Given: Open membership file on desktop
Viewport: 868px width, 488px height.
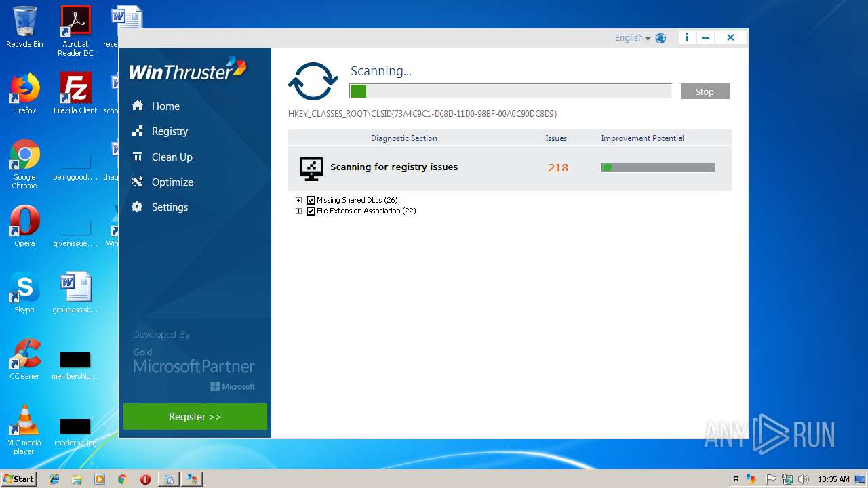Looking at the screenshot, I should 75,365.
